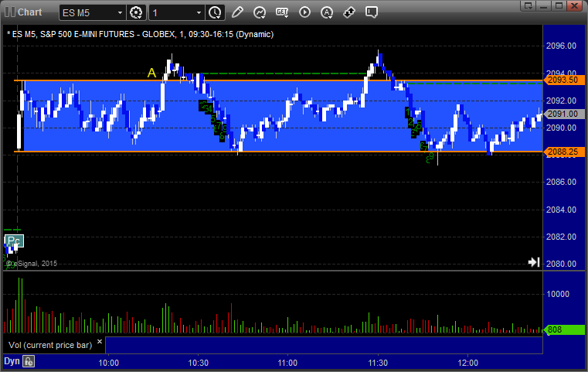Select the pencil drawing tools icon
This screenshot has width=588, height=372.
point(237,12)
